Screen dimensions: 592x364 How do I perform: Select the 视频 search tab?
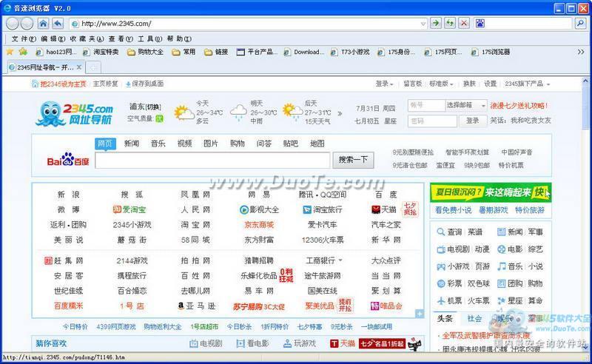tap(184, 144)
